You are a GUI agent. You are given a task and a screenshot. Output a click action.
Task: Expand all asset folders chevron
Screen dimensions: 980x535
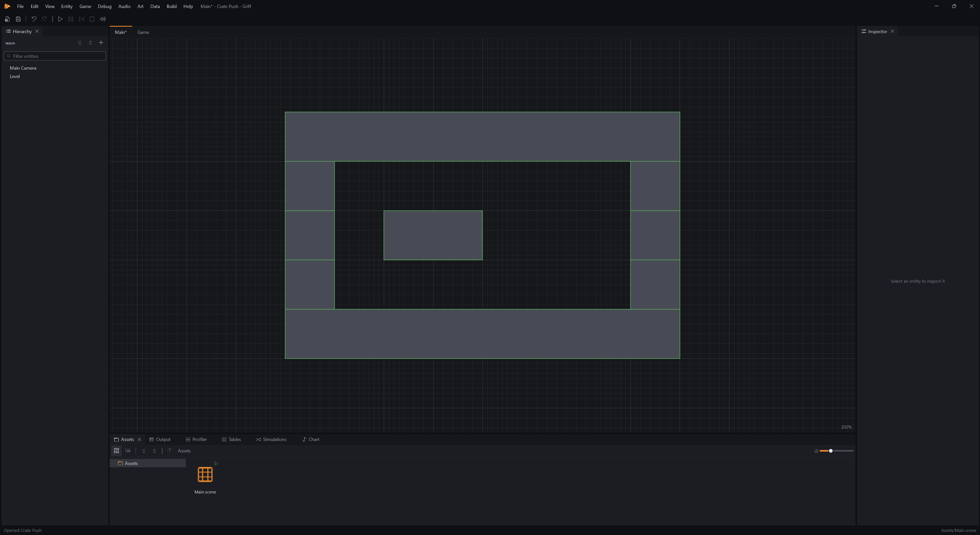pyautogui.click(x=144, y=451)
